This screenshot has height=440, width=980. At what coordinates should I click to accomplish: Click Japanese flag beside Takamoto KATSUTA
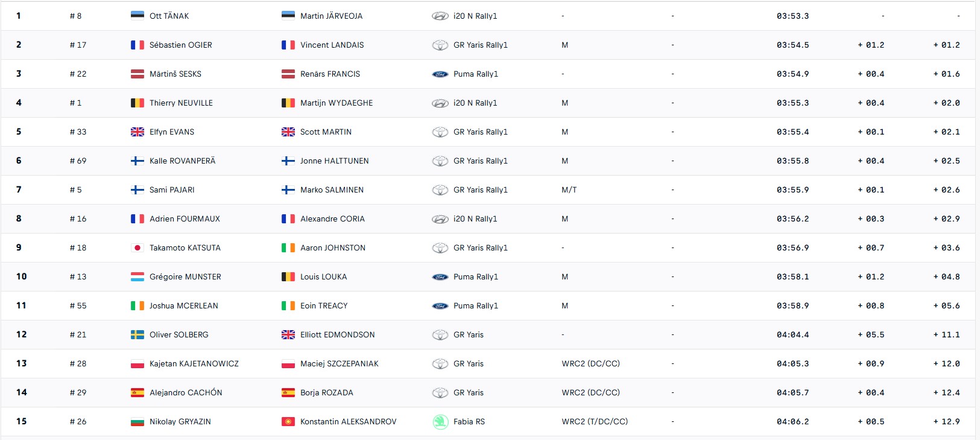138,248
